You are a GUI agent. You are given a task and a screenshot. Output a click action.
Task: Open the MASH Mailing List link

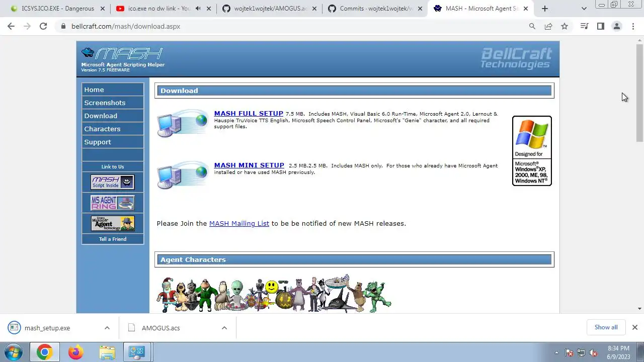click(239, 223)
